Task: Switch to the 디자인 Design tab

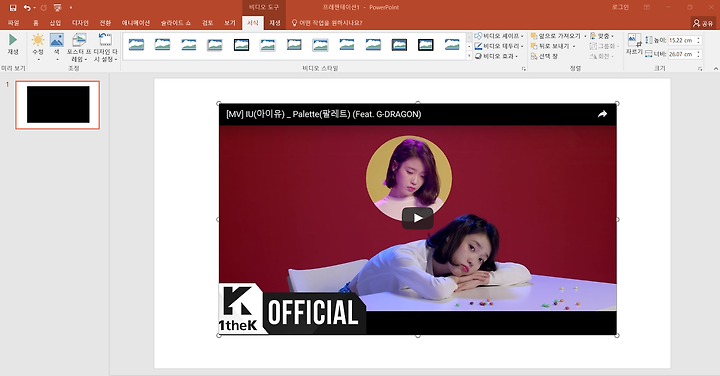Action: (x=80, y=22)
